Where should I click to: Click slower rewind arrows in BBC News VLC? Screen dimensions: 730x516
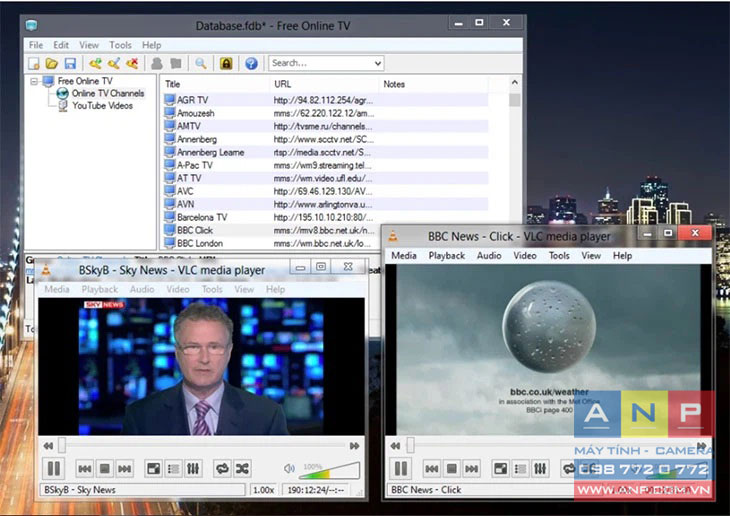(396, 446)
